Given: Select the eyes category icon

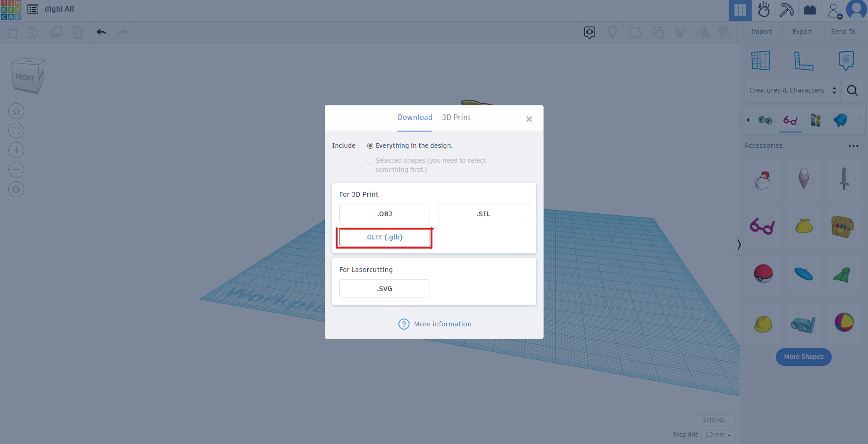Looking at the screenshot, I should coord(765,120).
